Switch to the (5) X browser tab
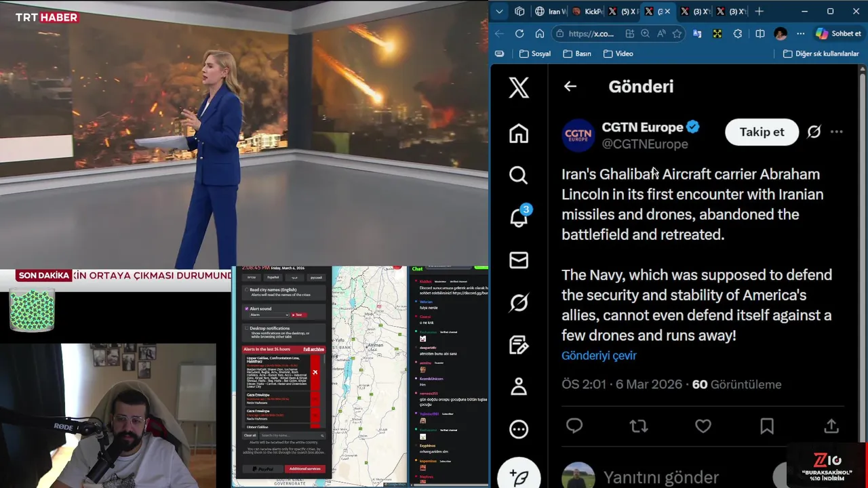The height and width of the screenshot is (488, 868). pos(623,12)
